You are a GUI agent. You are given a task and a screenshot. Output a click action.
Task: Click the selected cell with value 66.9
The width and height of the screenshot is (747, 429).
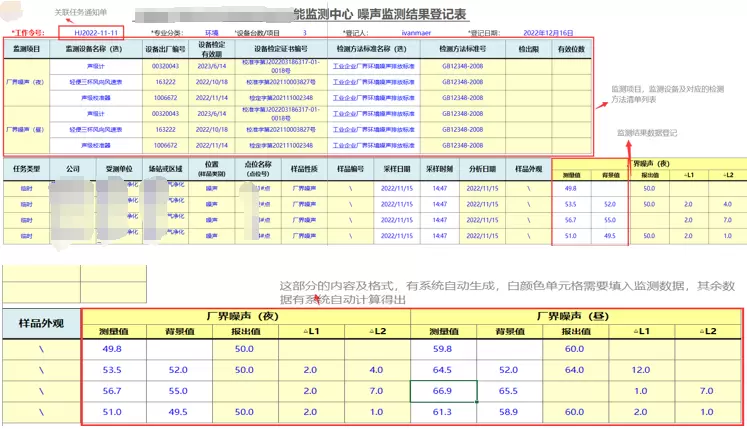point(443,390)
